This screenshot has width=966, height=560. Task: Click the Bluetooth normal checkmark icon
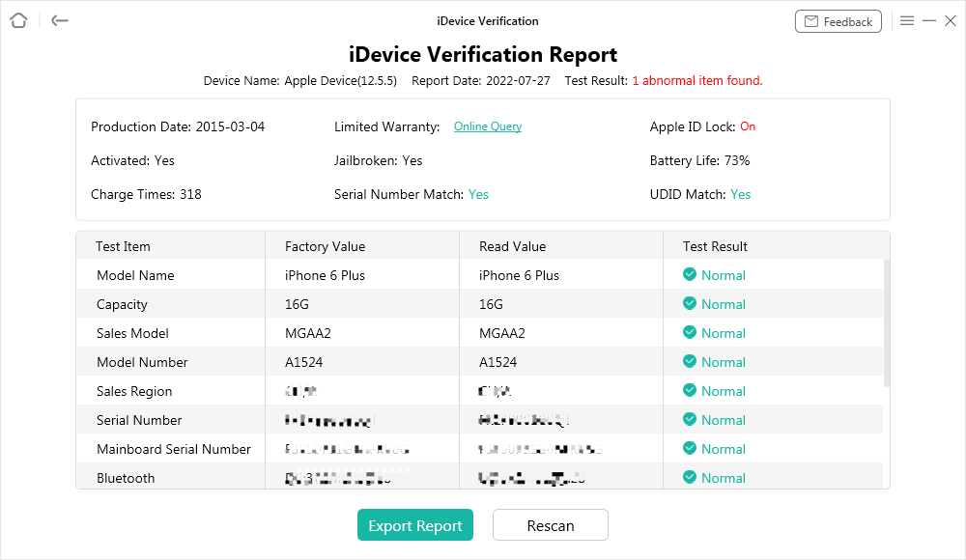click(690, 478)
